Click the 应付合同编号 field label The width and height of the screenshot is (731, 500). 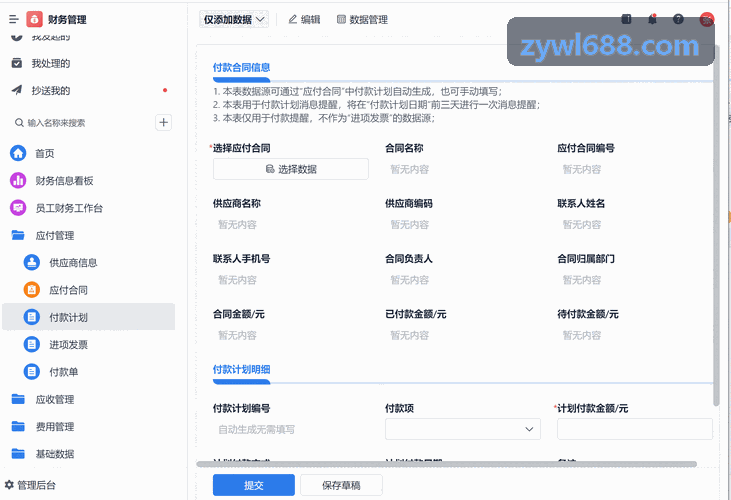point(586,148)
